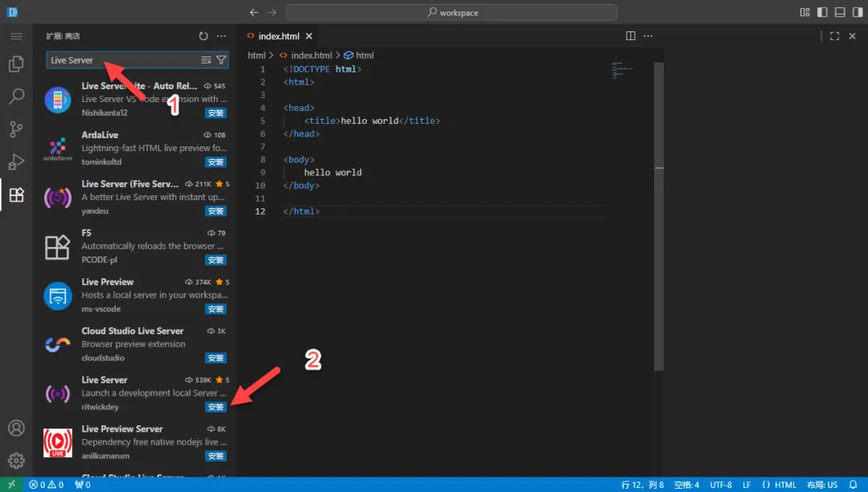This screenshot has height=492, width=868.
Task: Open the extensions view more actions menu
Action: pyautogui.click(x=222, y=36)
